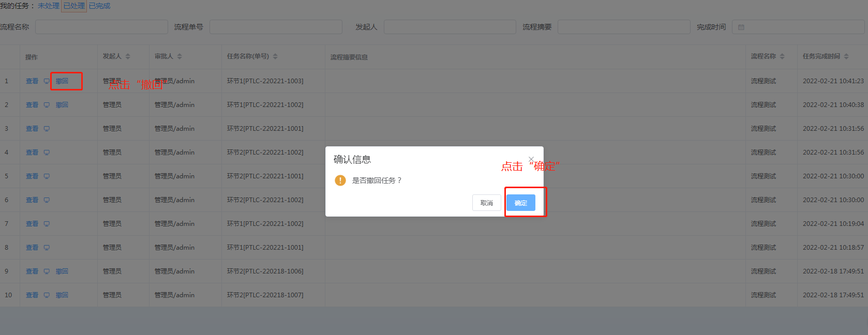Click the calendar icon in 完成时间 field
The height and width of the screenshot is (335, 868).
click(x=741, y=27)
